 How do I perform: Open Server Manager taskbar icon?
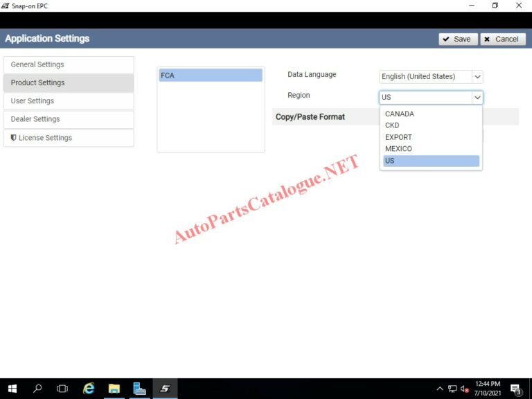[x=139, y=389]
